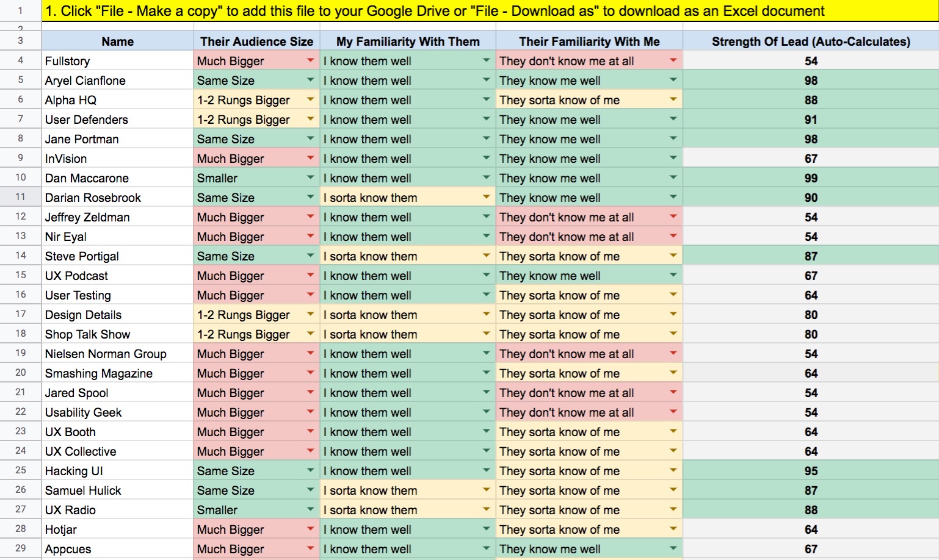
Task: Select 'They don't know me at all' for Nir Eyal
Action: click(x=589, y=236)
